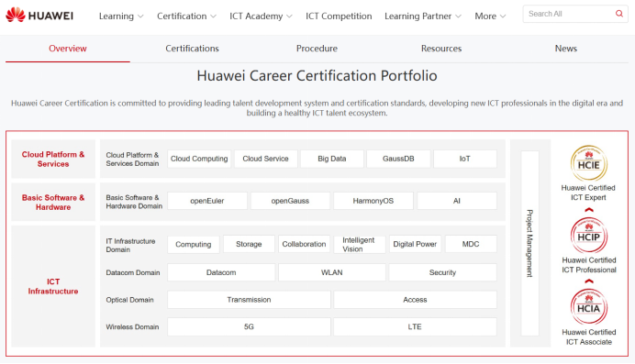The image size is (635, 364).
Task: Open ICT Competition page
Action: coord(339,17)
